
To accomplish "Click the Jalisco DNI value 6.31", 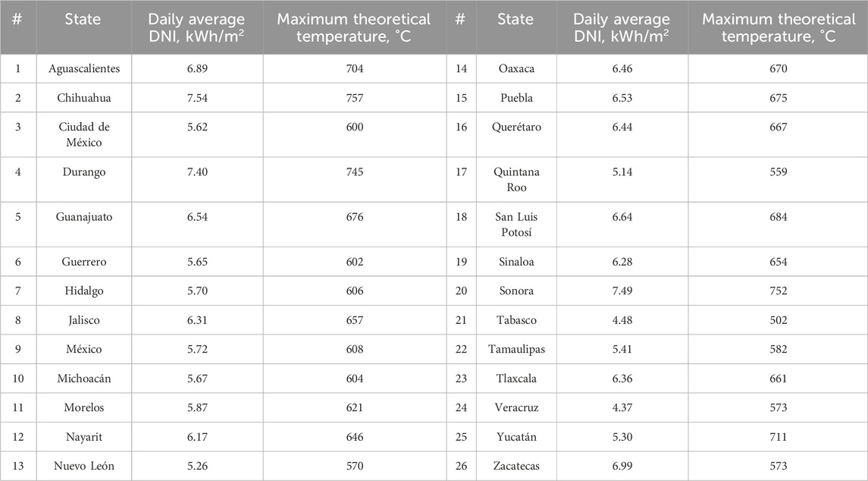I will click(196, 320).
